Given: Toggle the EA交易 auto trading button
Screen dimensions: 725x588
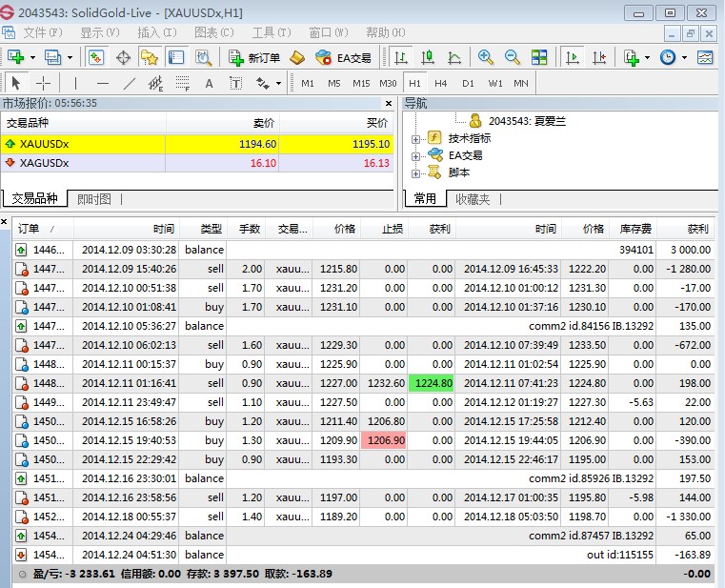Looking at the screenshot, I should pyautogui.click(x=343, y=58).
